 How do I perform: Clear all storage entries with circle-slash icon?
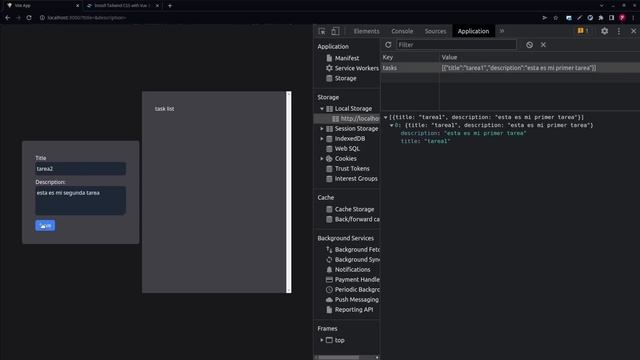tap(529, 45)
